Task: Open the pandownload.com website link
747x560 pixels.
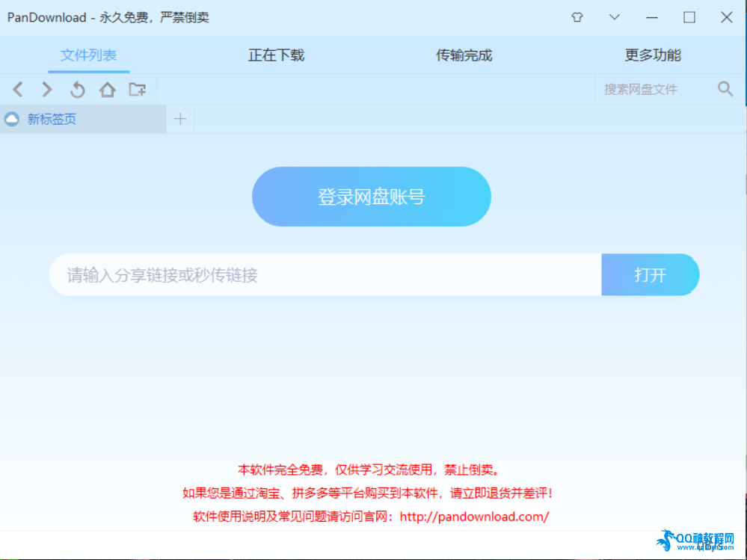Action: (x=474, y=517)
